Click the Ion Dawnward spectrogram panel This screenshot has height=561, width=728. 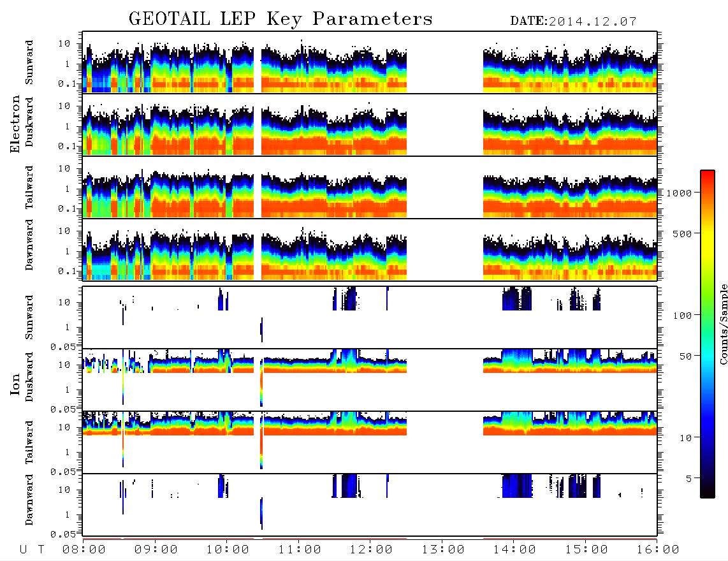pos(370,504)
